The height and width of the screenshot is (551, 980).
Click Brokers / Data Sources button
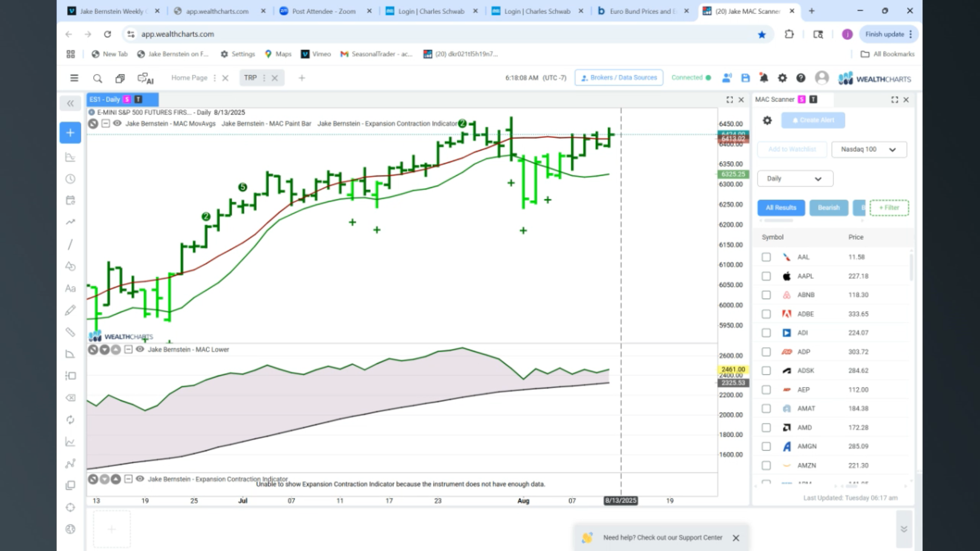tap(619, 78)
